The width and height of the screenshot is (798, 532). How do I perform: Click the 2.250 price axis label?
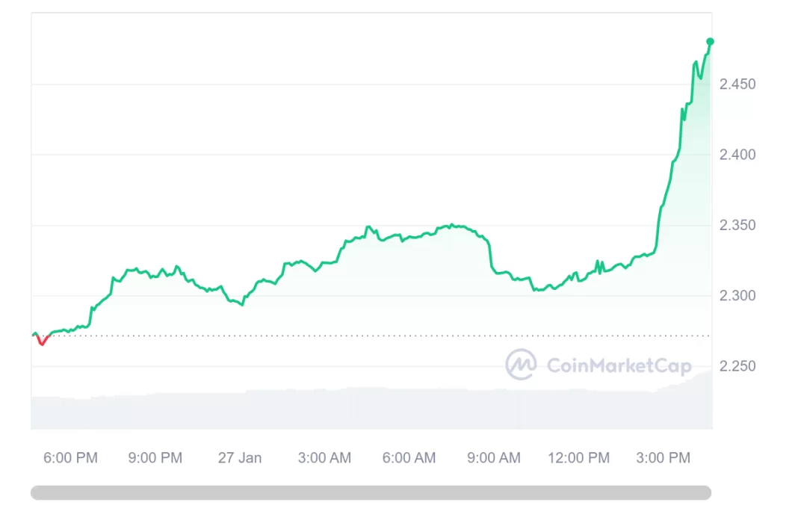pyautogui.click(x=737, y=366)
